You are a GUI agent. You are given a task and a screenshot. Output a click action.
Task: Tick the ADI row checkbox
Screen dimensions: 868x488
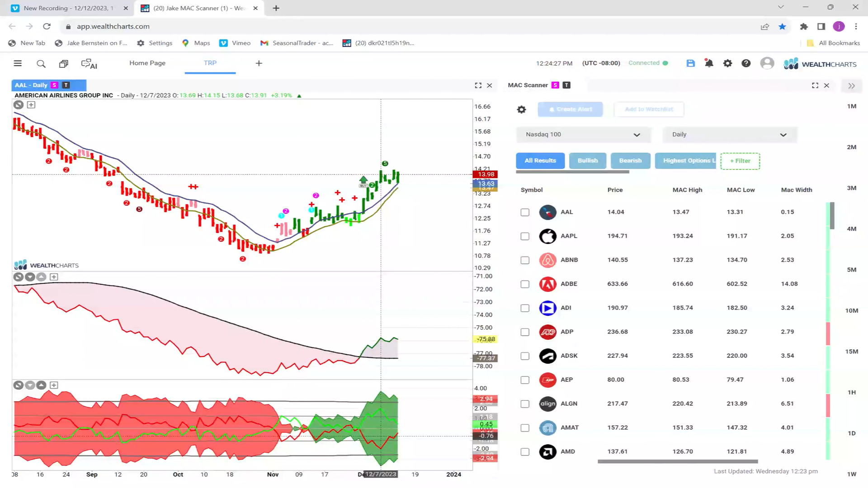click(525, 308)
